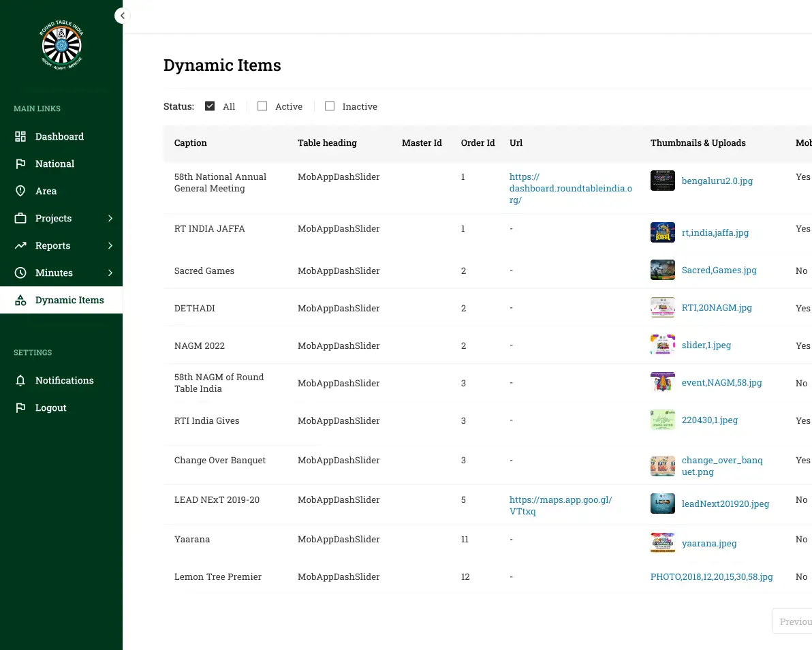The width and height of the screenshot is (812, 650).
Task: Click the Dashboard grid icon
Action: (20, 136)
